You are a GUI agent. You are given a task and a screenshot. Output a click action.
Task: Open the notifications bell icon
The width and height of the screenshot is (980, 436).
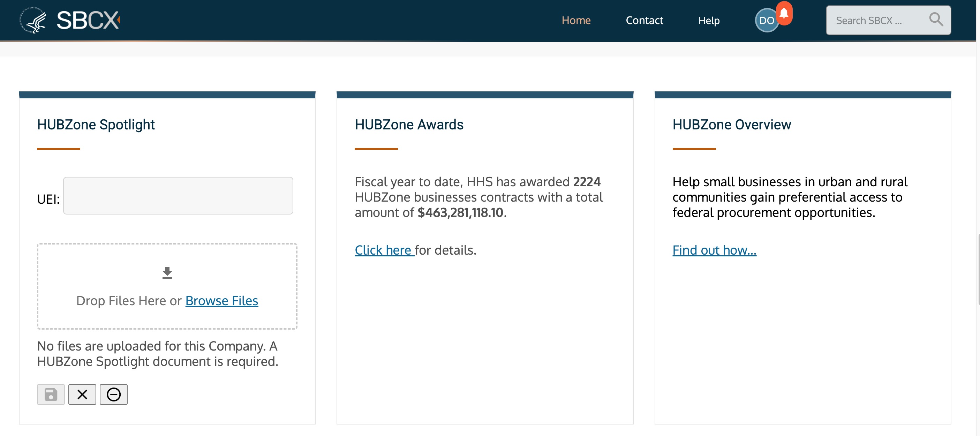[784, 14]
